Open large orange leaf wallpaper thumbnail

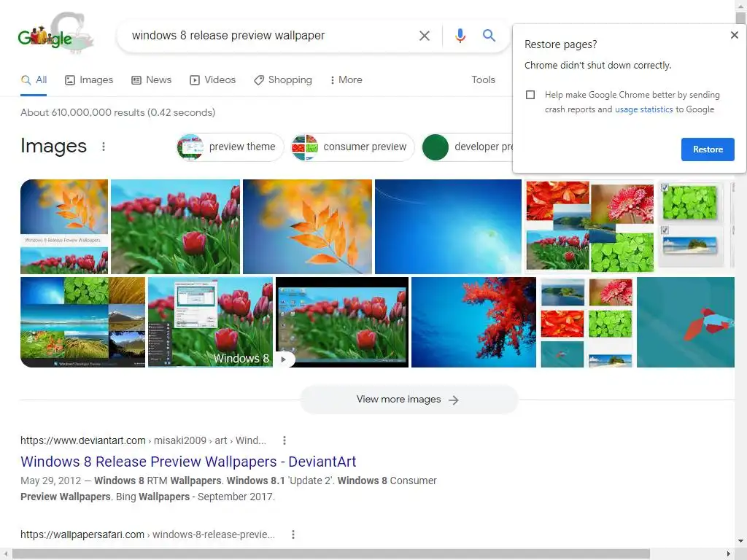click(307, 227)
